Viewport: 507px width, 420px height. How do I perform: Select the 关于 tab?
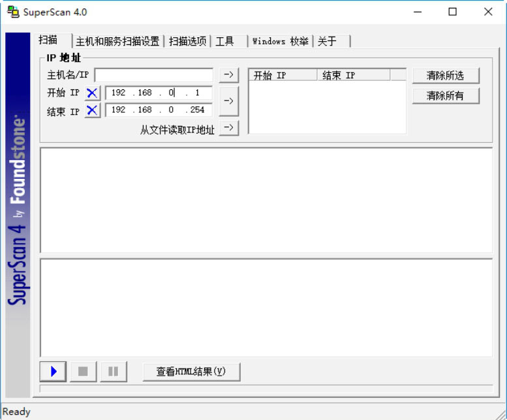pyautogui.click(x=328, y=41)
